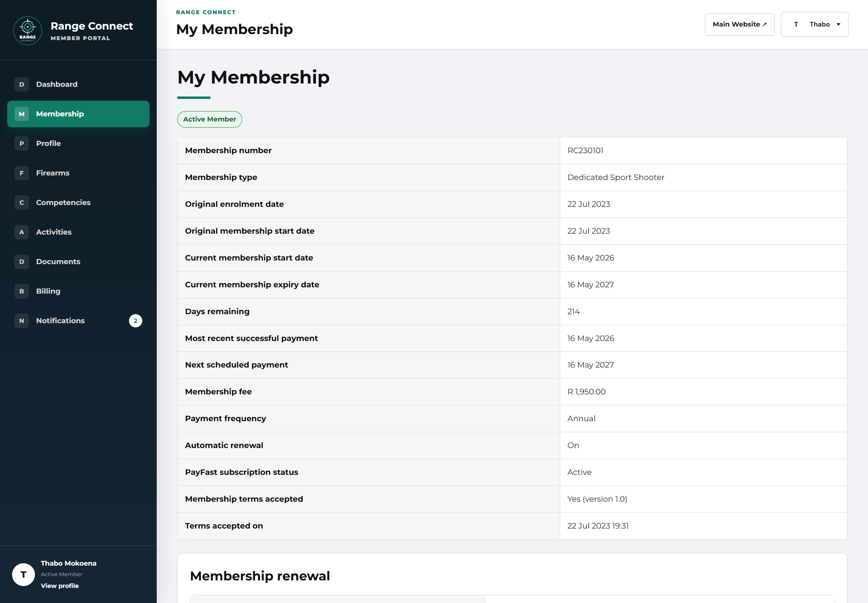Open the Competencies section
Viewport: 868px width, 603px height.
tap(78, 203)
